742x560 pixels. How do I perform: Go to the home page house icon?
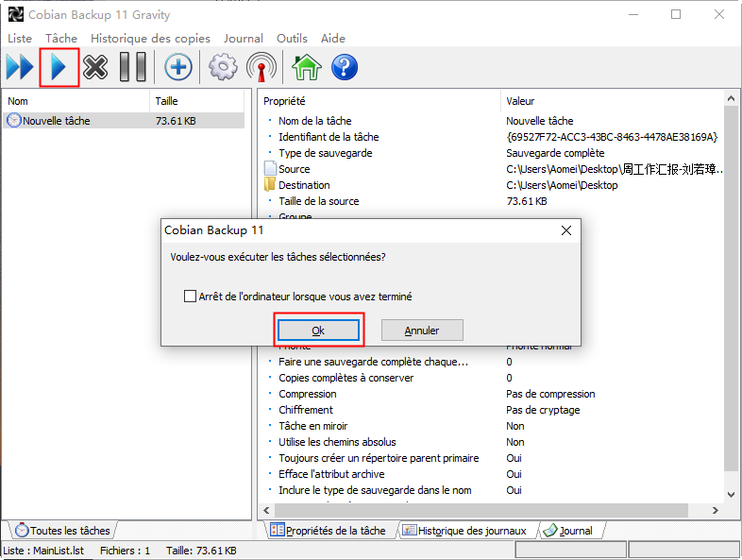tap(307, 67)
